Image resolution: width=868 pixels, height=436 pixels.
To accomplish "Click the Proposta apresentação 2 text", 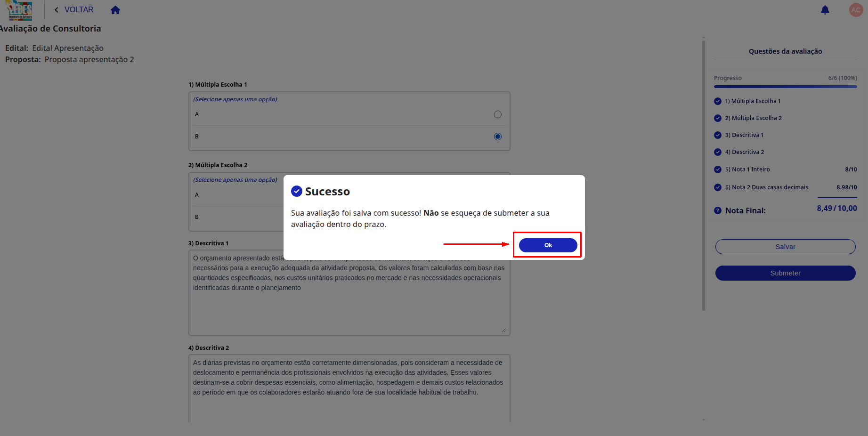I will [89, 60].
